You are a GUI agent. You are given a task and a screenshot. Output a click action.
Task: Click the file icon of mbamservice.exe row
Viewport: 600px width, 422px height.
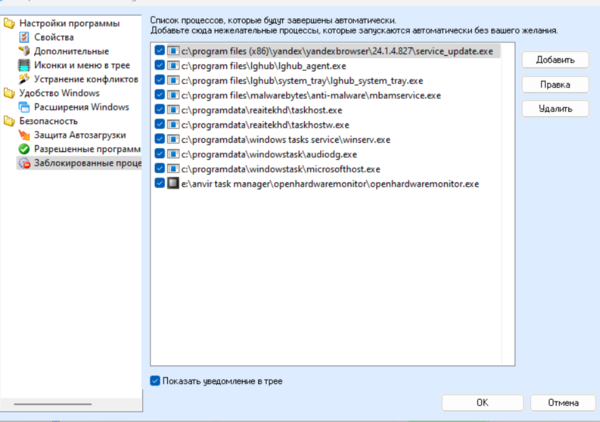point(173,95)
